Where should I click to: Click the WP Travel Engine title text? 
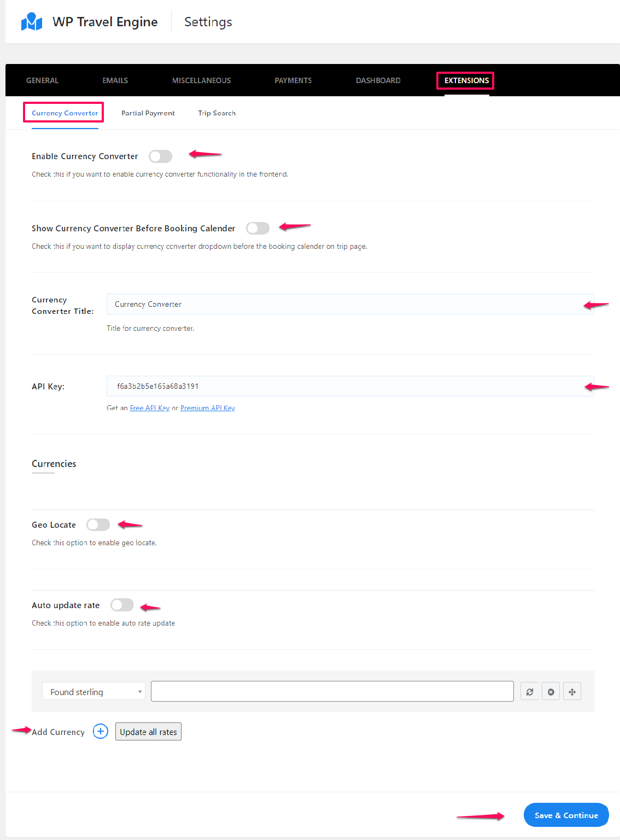(105, 22)
